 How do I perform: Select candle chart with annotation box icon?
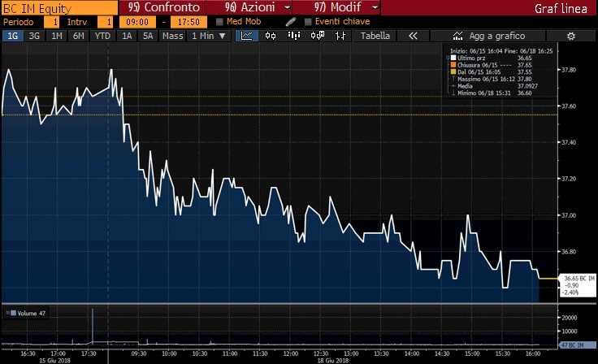[x=318, y=36]
